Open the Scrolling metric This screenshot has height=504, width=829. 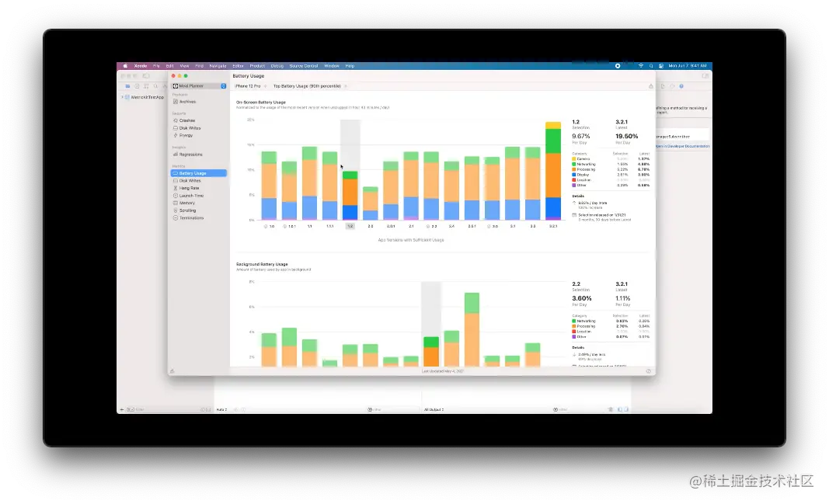187,210
